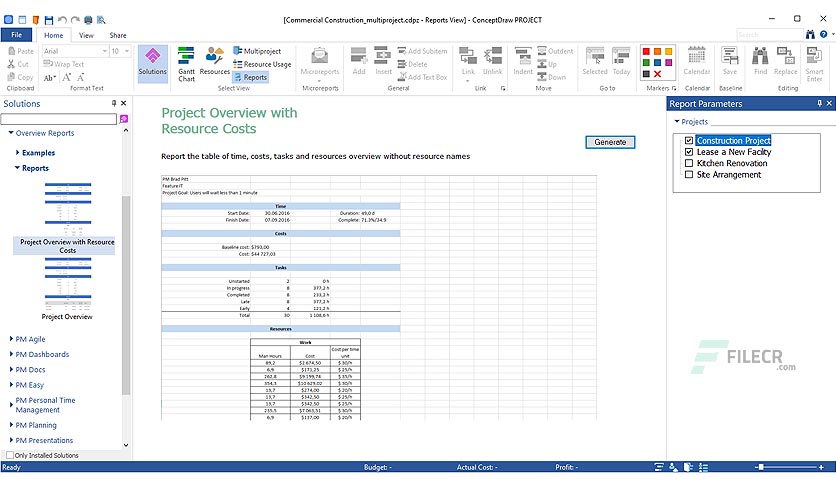Viewport: 836px width, 484px height.
Task: Click the Outdent button
Action: click(555, 51)
